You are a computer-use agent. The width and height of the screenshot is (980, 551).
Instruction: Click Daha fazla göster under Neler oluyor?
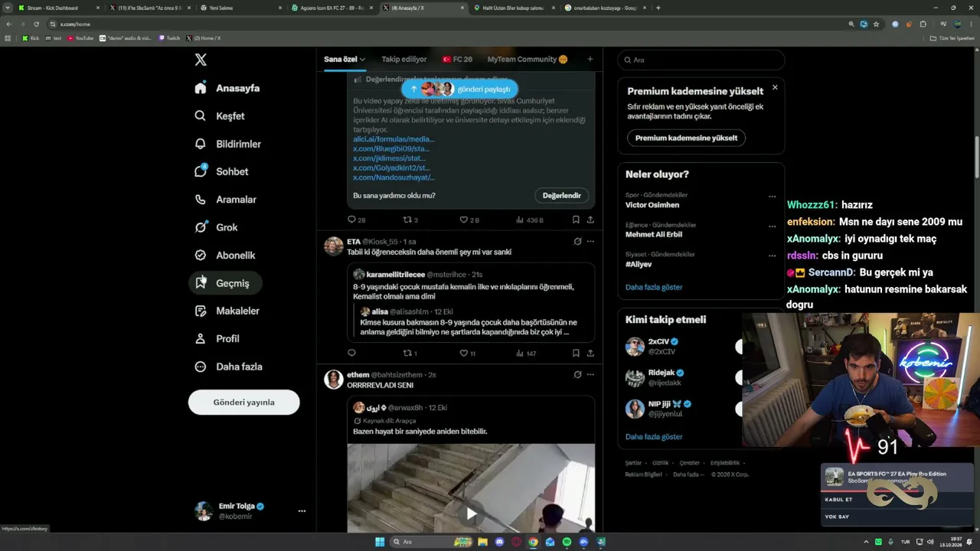[x=654, y=287]
